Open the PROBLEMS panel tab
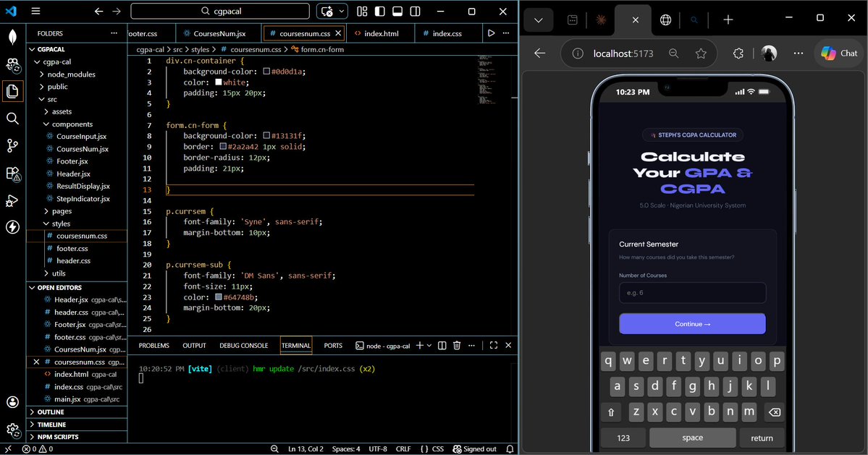This screenshot has height=455, width=868. (154, 346)
